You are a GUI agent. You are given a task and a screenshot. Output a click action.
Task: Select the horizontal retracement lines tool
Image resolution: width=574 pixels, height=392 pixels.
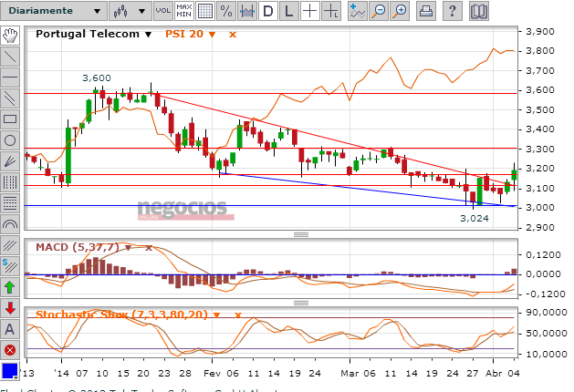click(x=10, y=203)
